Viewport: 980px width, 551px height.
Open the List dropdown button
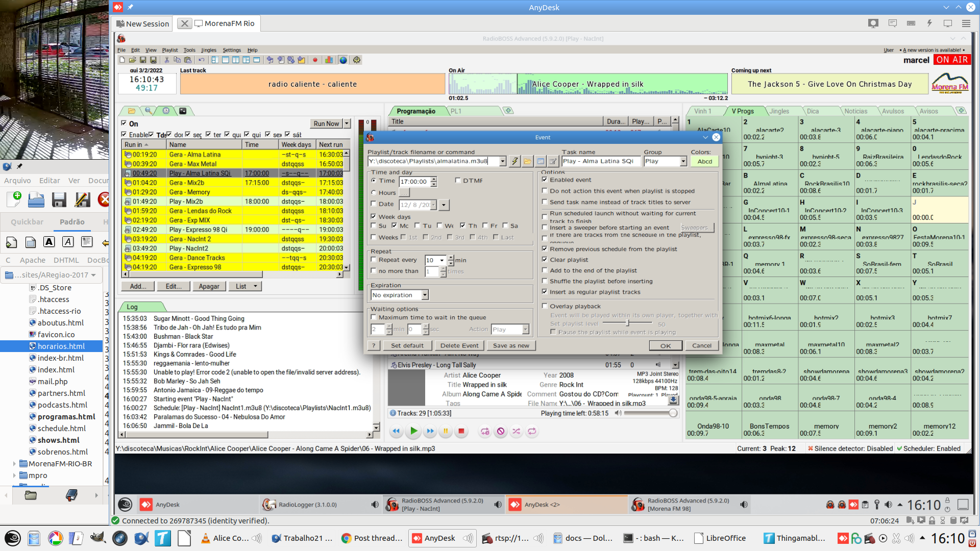(245, 286)
